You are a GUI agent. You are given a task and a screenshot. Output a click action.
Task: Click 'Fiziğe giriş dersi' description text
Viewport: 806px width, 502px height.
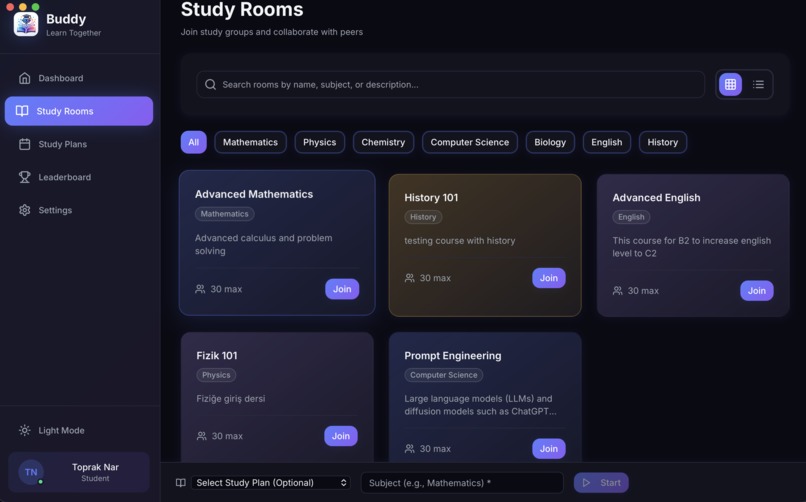point(231,399)
